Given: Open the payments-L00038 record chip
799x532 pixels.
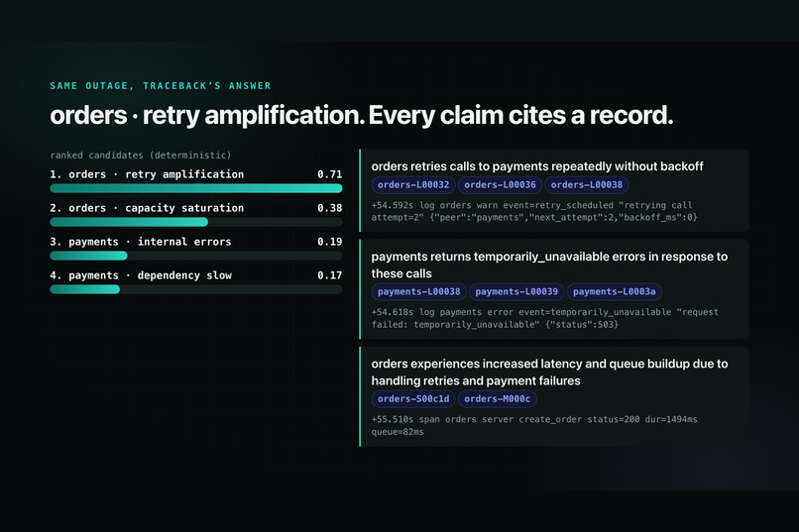Looking at the screenshot, I should (419, 291).
